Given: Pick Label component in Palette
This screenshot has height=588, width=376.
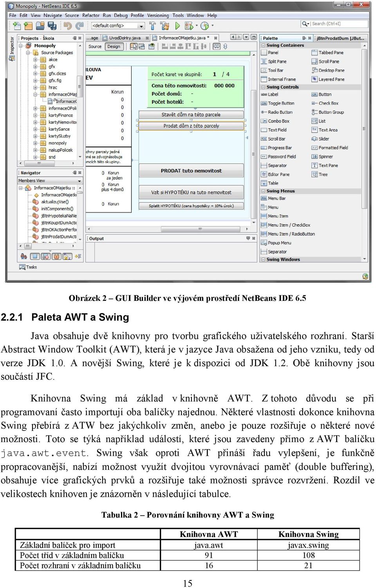Looking at the screenshot, I should (269, 94).
